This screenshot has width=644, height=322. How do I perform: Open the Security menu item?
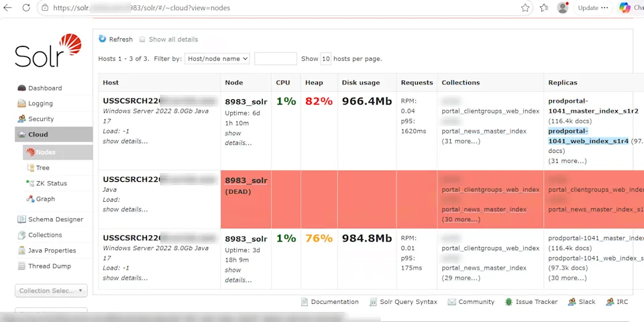click(41, 119)
